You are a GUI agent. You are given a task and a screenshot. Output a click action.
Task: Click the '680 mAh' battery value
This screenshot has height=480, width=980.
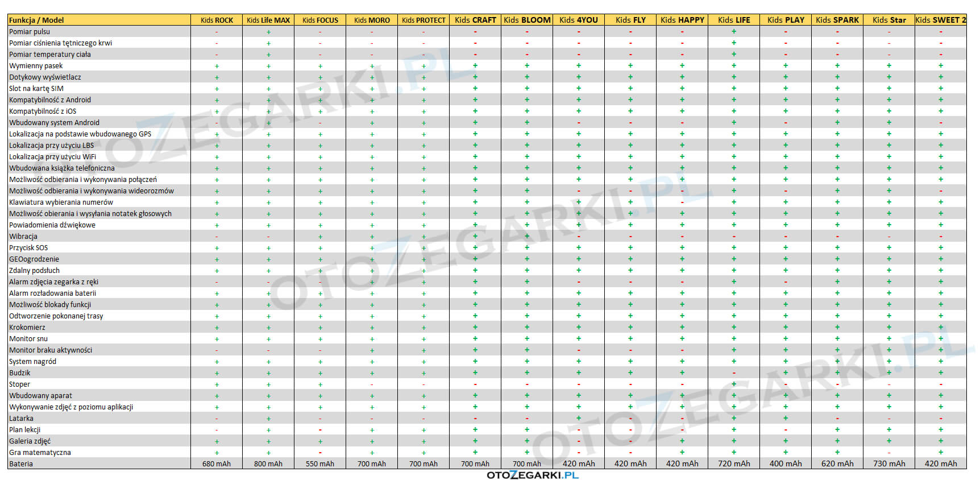[217, 464]
